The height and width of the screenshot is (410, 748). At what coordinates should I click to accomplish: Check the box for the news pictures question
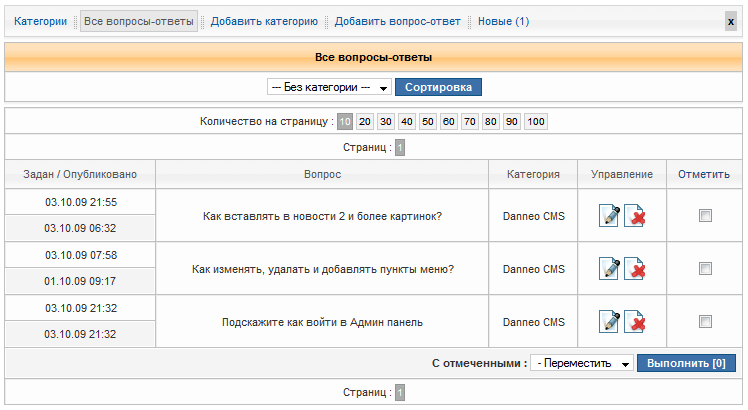[x=705, y=215]
